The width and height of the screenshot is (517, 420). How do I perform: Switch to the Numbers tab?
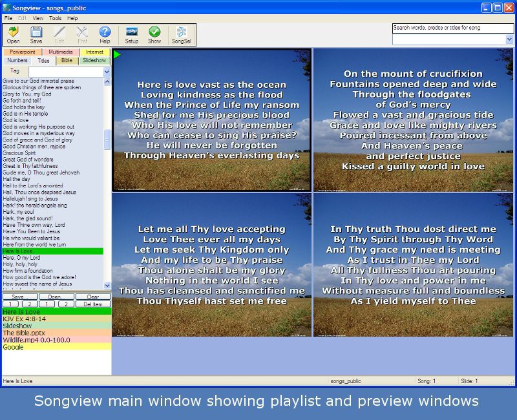[17, 60]
